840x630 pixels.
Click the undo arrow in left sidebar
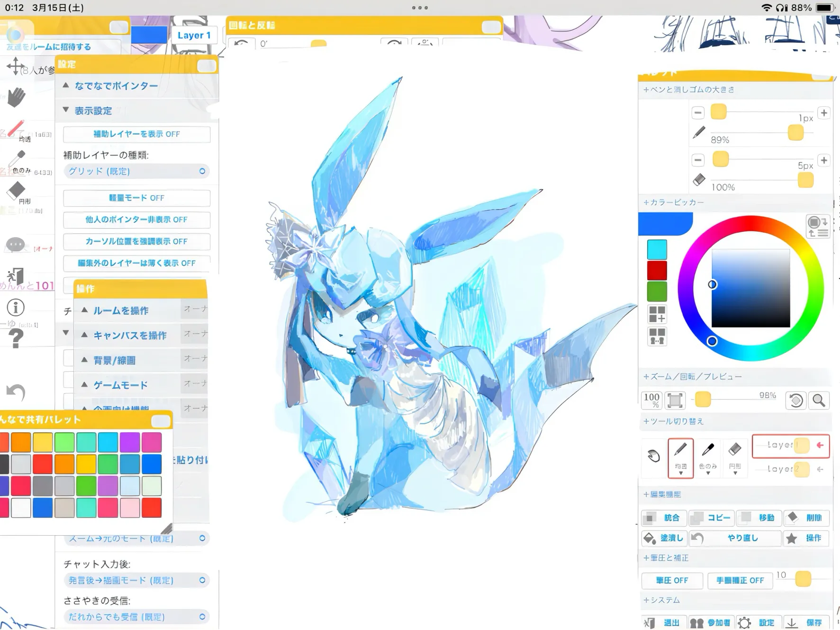[x=16, y=393]
